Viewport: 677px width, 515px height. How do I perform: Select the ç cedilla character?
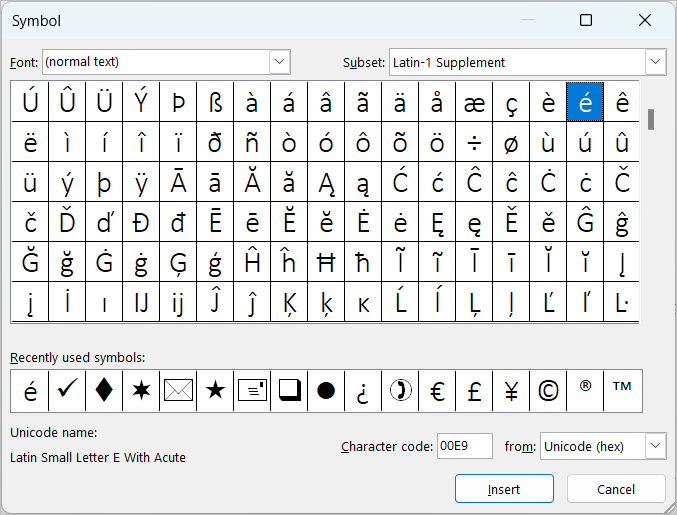click(x=511, y=102)
